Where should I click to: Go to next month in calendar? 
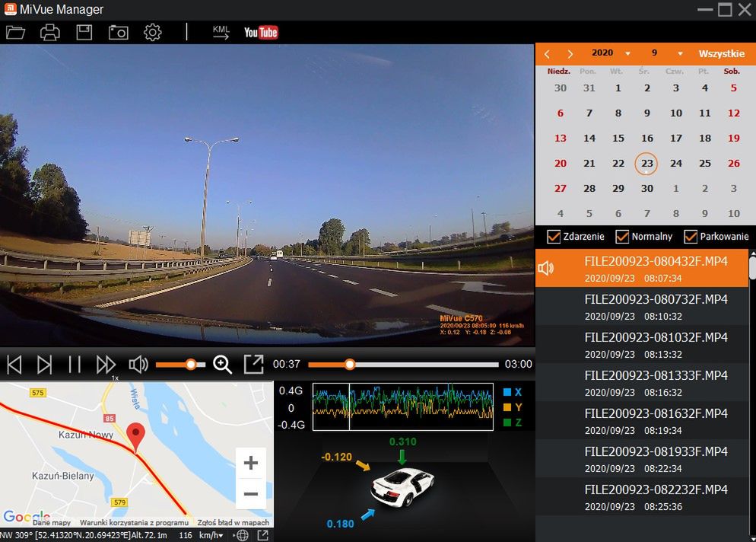tap(570, 54)
